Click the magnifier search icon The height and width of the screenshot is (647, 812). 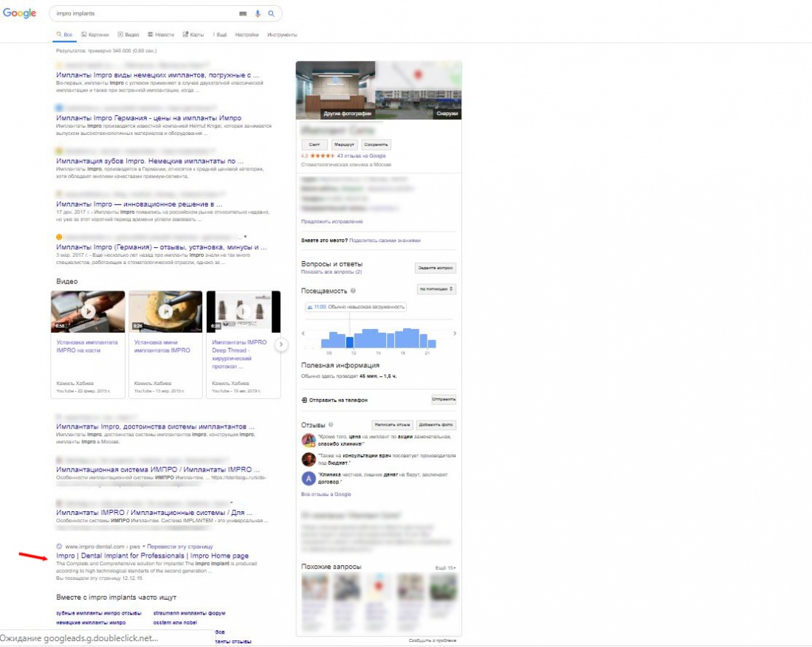(x=271, y=13)
